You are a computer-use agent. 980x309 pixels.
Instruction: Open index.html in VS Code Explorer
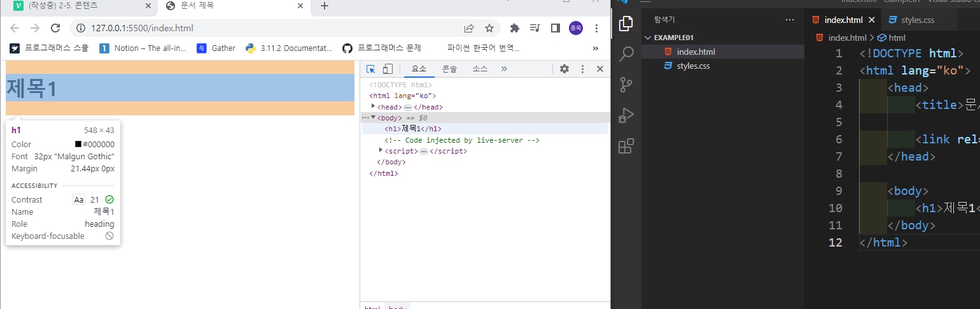[723, 52]
